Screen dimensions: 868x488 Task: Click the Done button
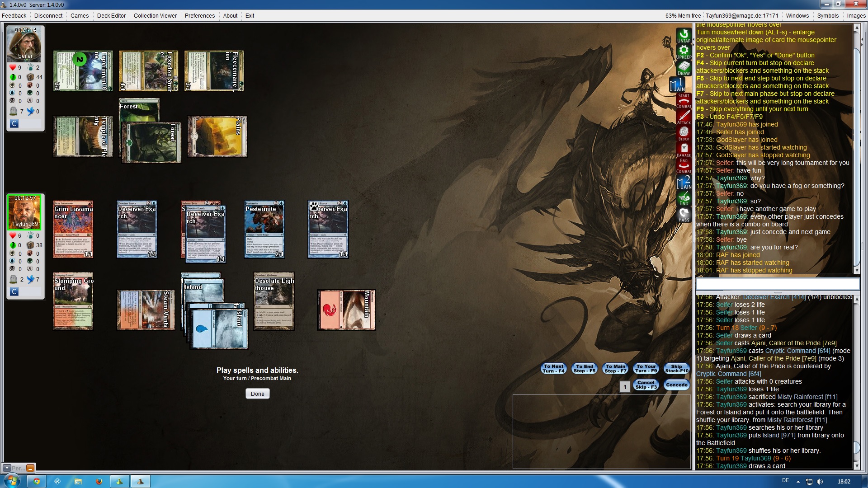[258, 394]
